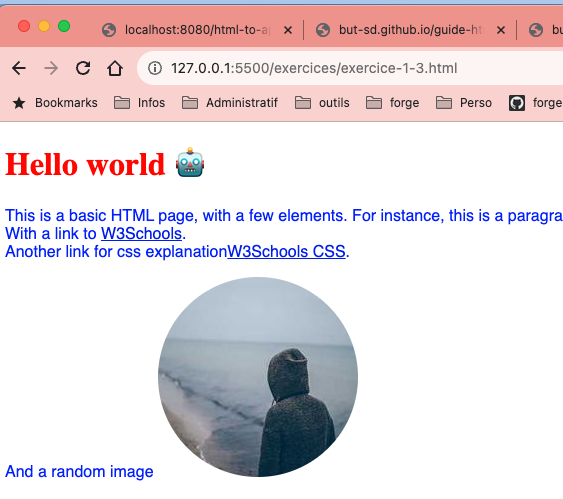The width and height of the screenshot is (563, 499).
Task: Open the home page
Action: (x=115, y=68)
